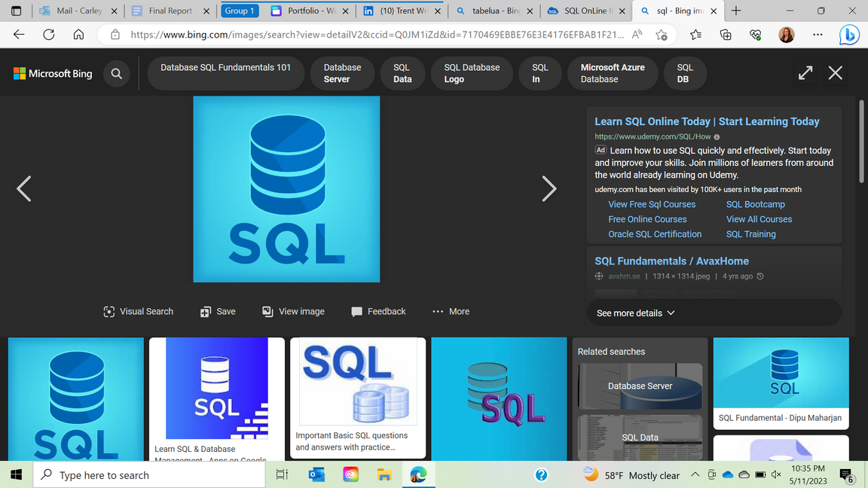Open File Explorer from the taskbar
This screenshot has width=868, height=488.
[x=384, y=474]
